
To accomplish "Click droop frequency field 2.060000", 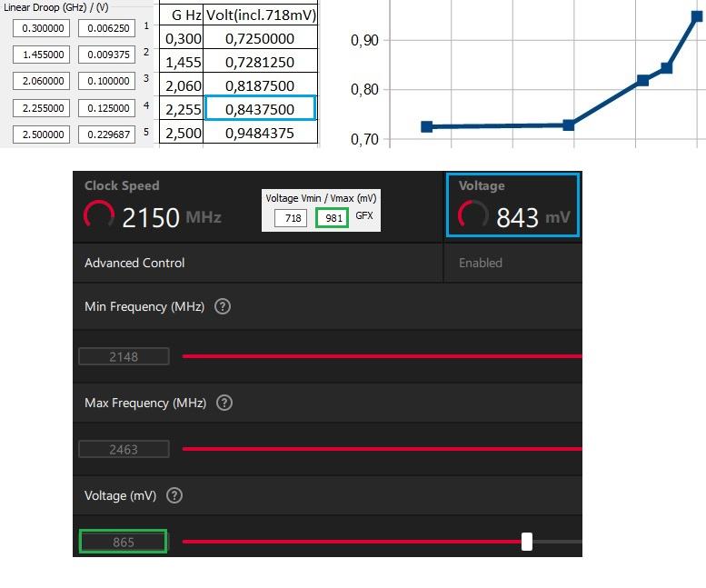I will point(41,81).
